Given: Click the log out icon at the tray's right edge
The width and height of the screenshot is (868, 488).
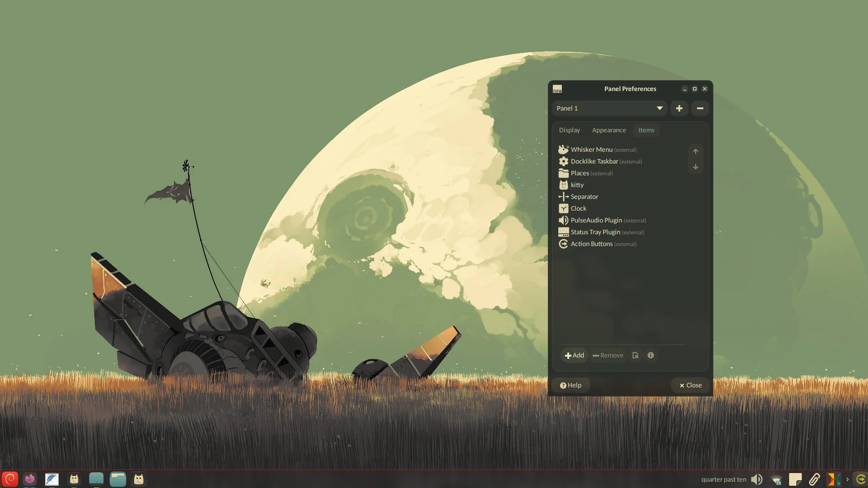Looking at the screenshot, I should pos(861,479).
